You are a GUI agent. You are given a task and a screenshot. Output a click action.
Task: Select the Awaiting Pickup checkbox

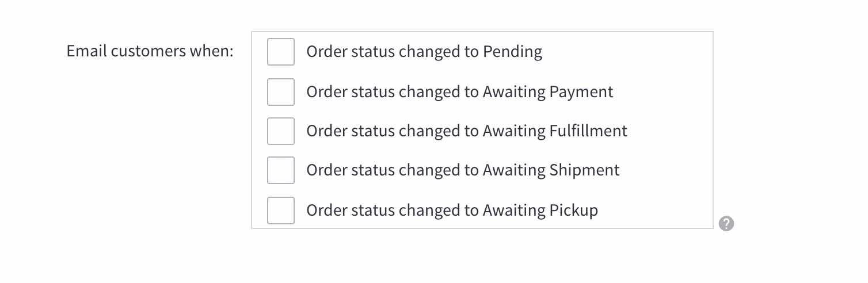[281, 210]
